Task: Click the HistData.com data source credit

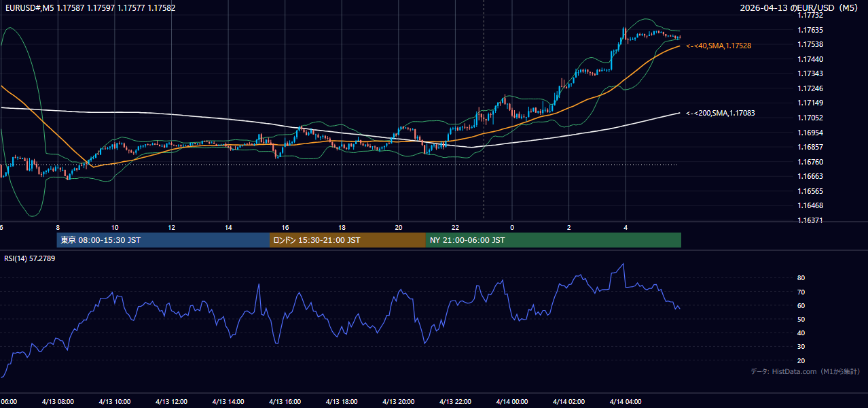Action: [806, 371]
